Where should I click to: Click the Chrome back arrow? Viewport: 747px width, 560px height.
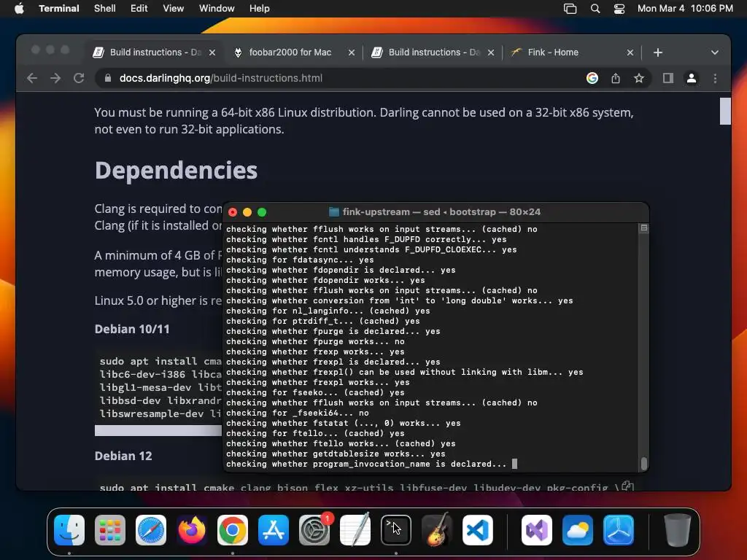[x=32, y=78]
